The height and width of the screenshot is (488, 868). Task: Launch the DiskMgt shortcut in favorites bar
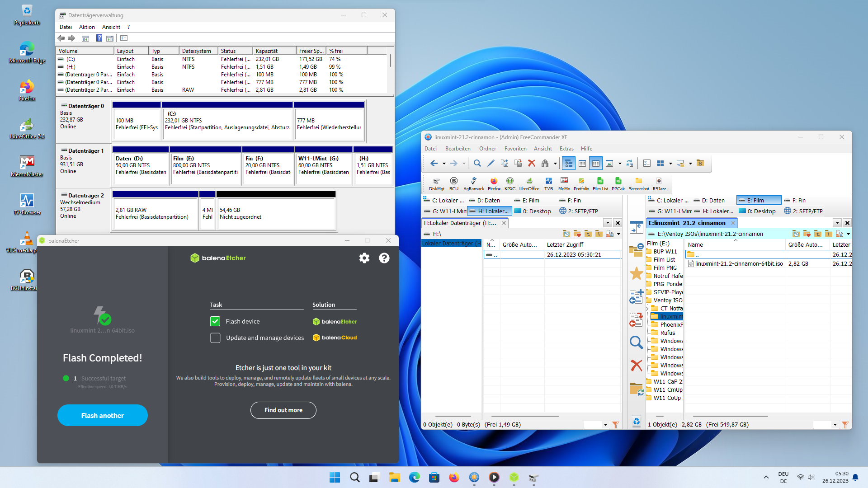click(436, 184)
